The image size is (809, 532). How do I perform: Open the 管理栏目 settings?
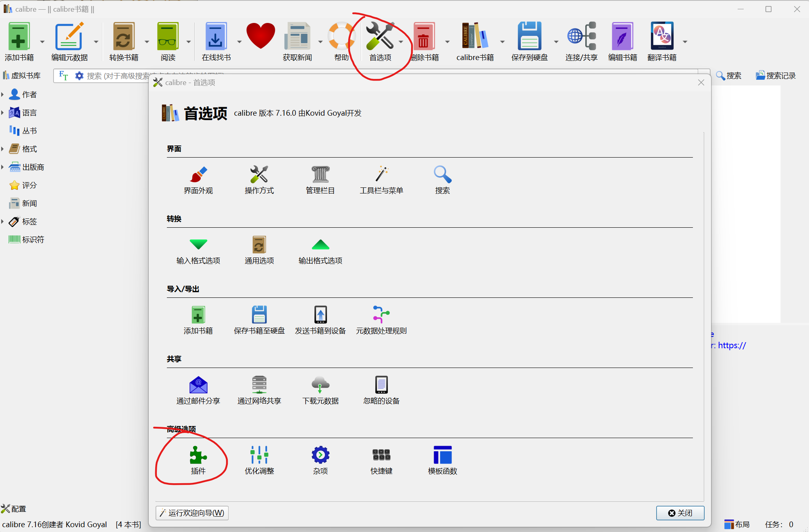(x=320, y=180)
